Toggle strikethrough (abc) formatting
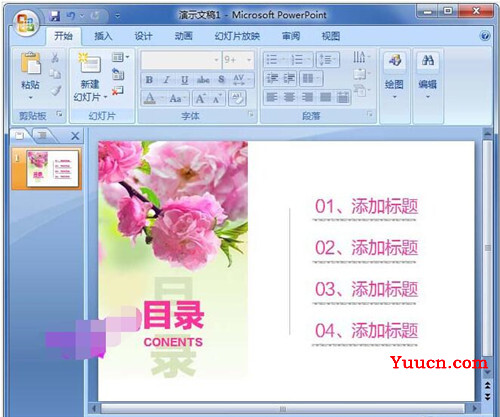Image resolution: width=500 pixels, height=417 pixels. pos(203,80)
